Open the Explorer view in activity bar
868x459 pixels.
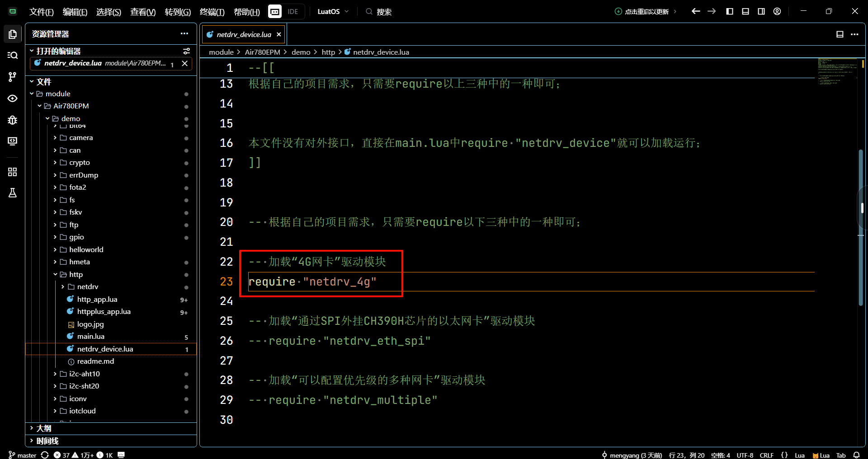pos(13,34)
